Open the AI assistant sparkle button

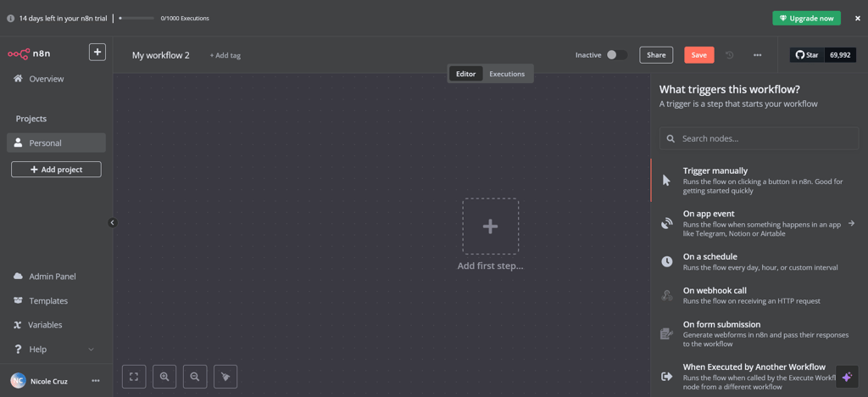[847, 377]
